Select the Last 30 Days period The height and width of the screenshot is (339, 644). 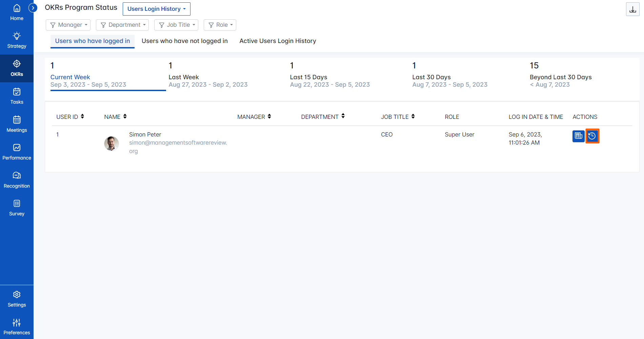click(450, 75)
